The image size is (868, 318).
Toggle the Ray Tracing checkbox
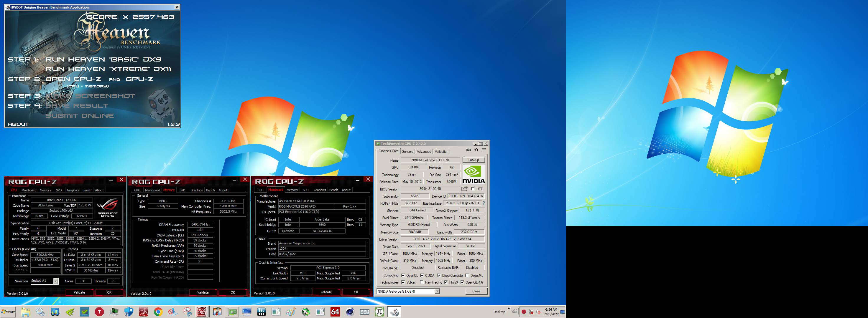[422, 282]
